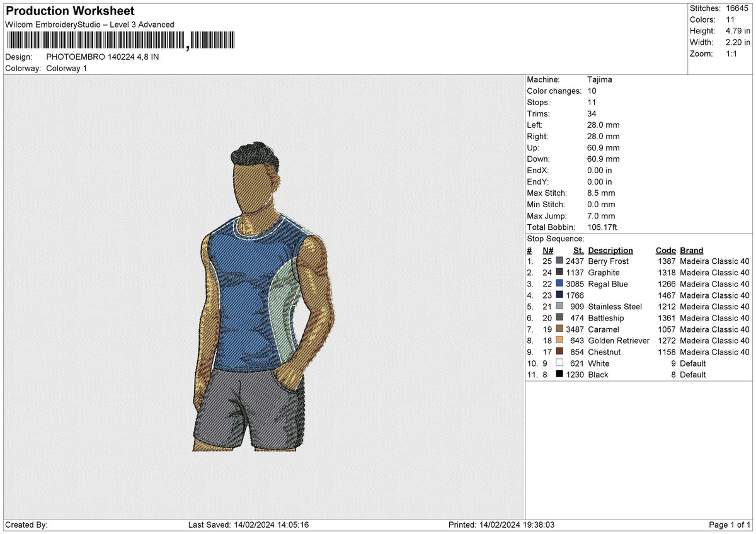Viewport: 756px width, 534px height.
Task: Select the Production Worksheet title
Action: click(70, 11)
